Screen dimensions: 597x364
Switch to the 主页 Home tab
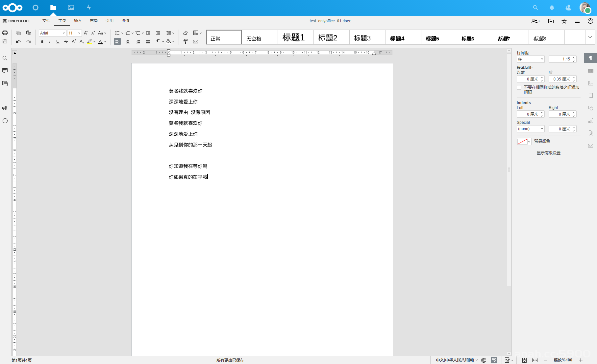(62, 21)
